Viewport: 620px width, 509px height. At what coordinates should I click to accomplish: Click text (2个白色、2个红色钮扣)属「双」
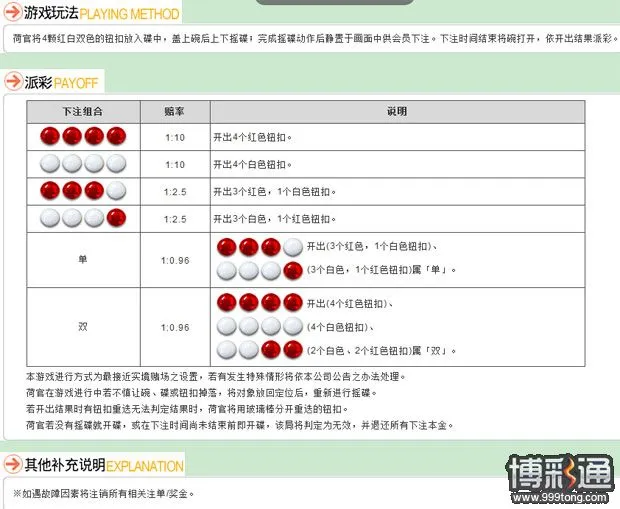point(382,351)
